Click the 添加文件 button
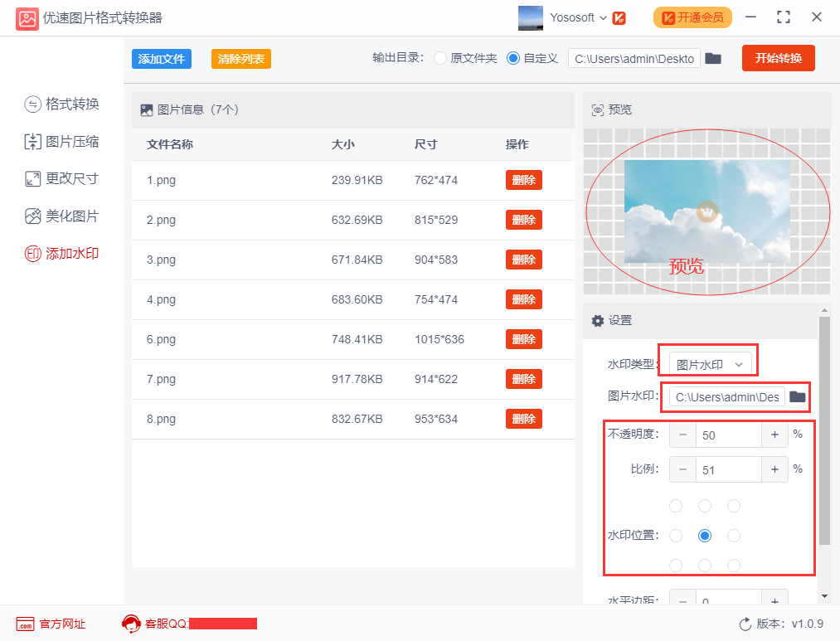The height and width of the screenshot is (641, 840). click(161, 59)
